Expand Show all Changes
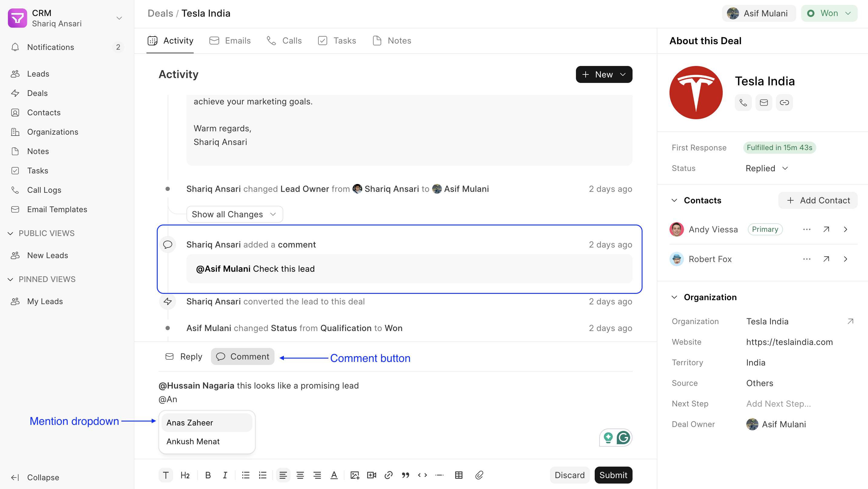This screenshot has height=489, width=868. click(235, 214)
